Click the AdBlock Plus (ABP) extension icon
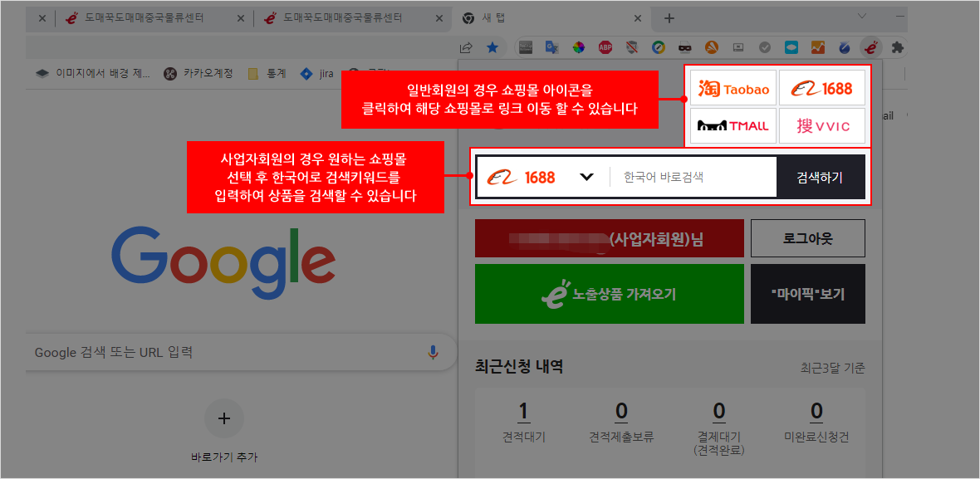Image resolution: width=980 pixels, height=479 pixels. [x=606, y=48]
